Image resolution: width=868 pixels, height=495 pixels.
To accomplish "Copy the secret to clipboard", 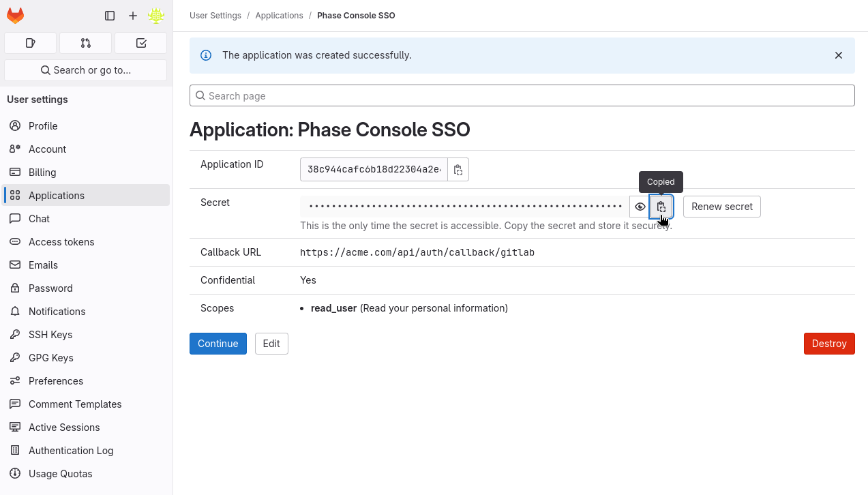I will point(661,207).
